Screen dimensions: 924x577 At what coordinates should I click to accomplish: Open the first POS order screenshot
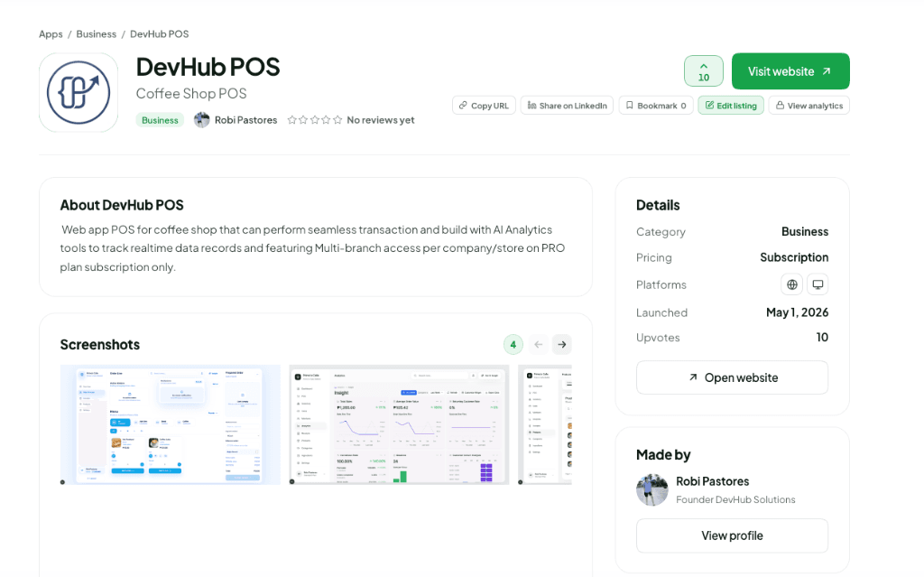(171, 424)
